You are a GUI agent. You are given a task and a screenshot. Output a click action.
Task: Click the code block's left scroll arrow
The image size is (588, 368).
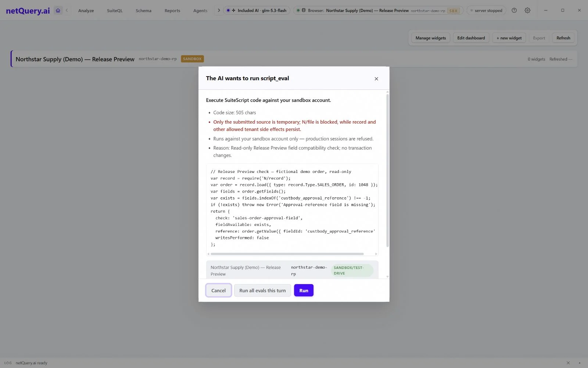tap(208, 254)
